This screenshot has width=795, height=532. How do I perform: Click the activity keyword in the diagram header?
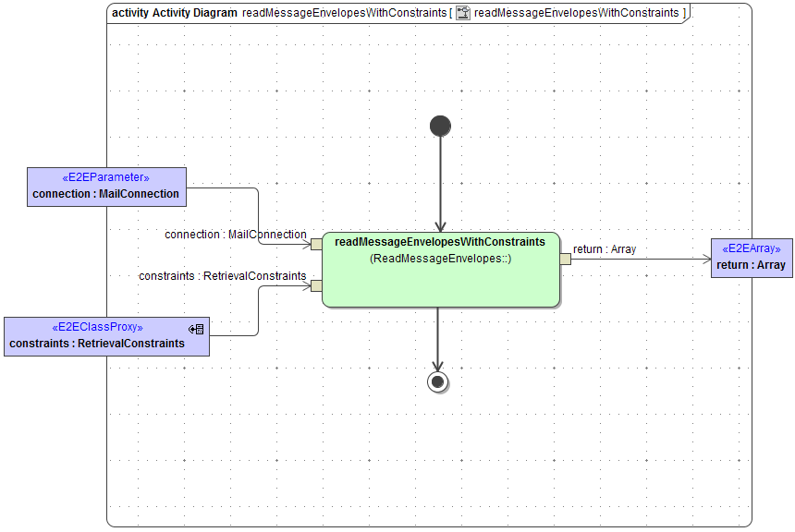(x=130, y=13)
